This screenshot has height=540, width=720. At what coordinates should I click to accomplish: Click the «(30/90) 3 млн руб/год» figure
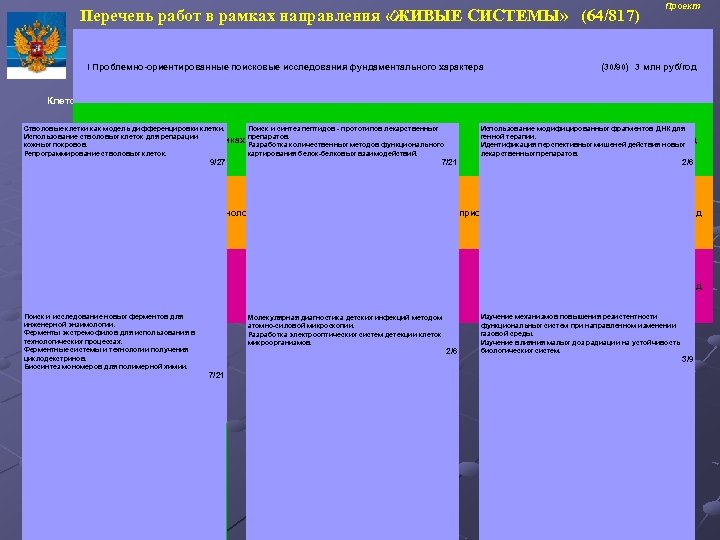pos(649,67)
